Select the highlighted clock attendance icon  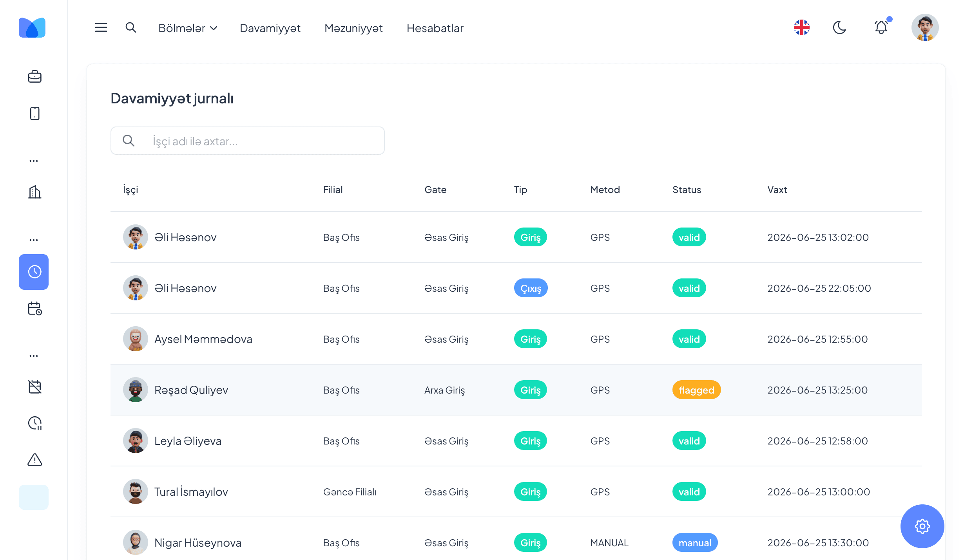(34, 272)
